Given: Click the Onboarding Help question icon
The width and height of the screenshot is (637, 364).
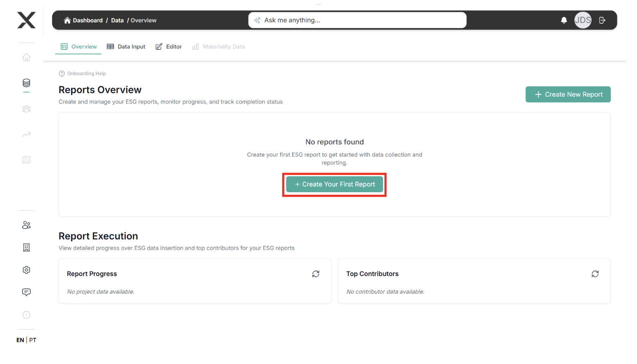Looking at the screenshot, I should (62, 74).
